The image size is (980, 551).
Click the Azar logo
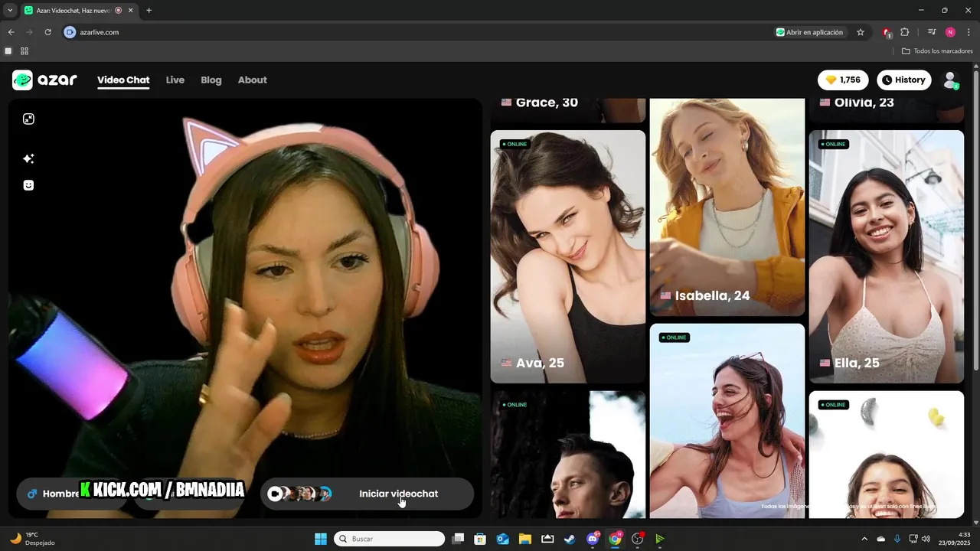pyautogui.click(x=44, y=80)
